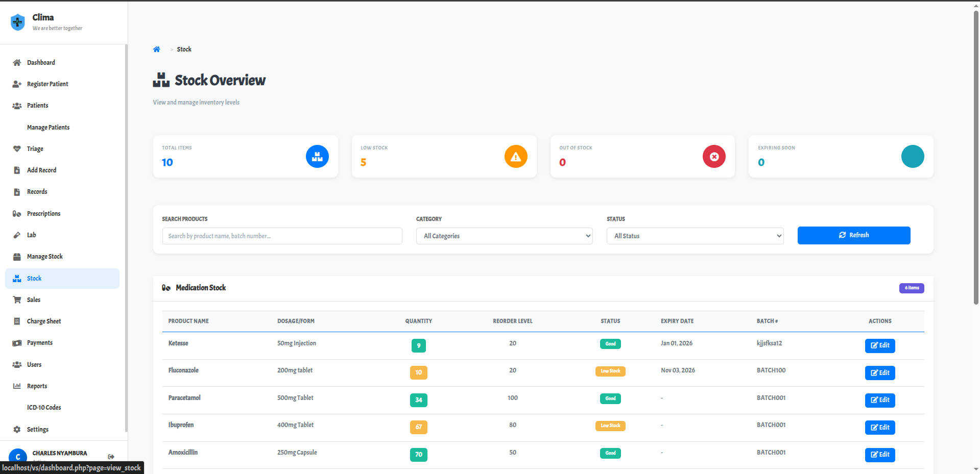This screenshot has width=980, height=474.
Task: Click the Expiring Soon teal circle icon
Action: point(913,157)
